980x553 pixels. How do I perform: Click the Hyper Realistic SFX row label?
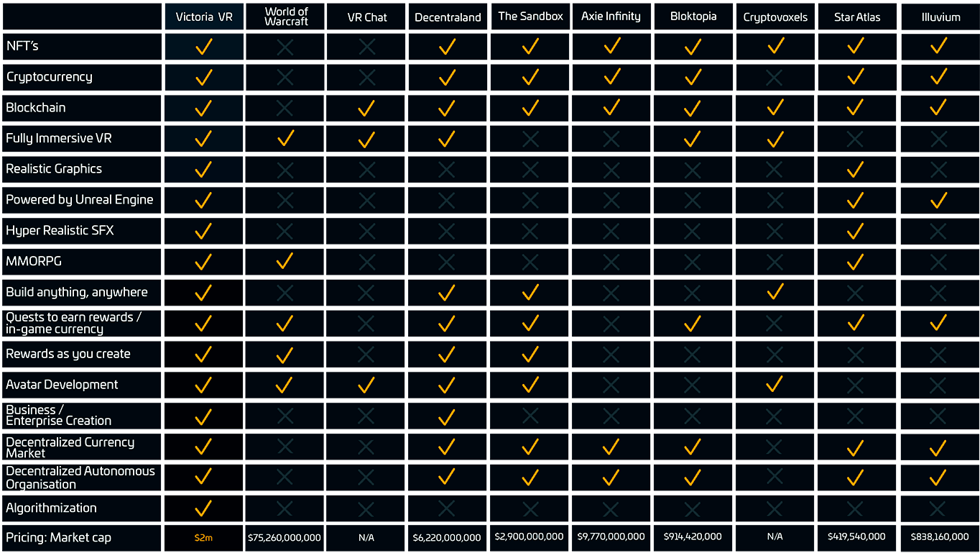tap(58, 230)
